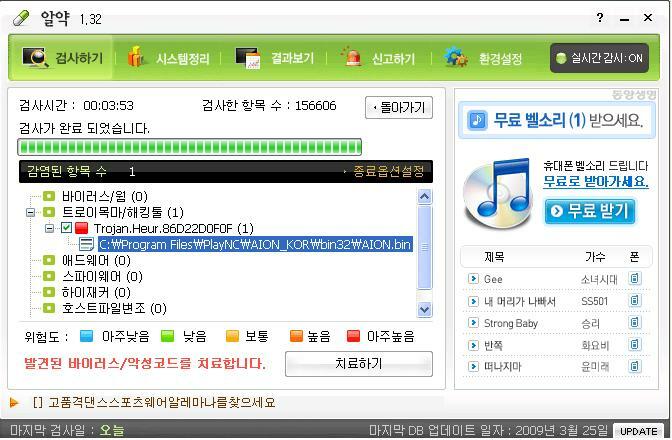This screenshot has width=672, height=440.
Task: Uncheck the Trojan.Heur.86D22D0F0F checkbox
Action: 66,227
